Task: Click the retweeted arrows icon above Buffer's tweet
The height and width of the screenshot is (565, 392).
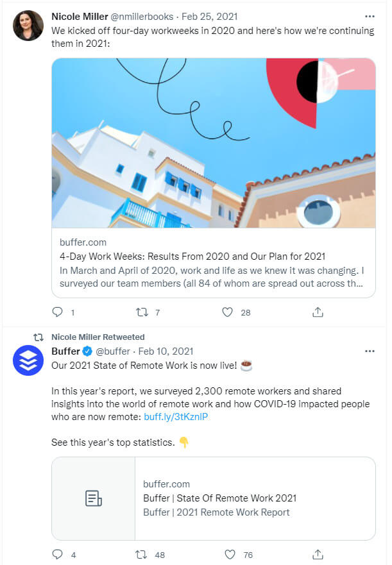Action: coord(37,336)
